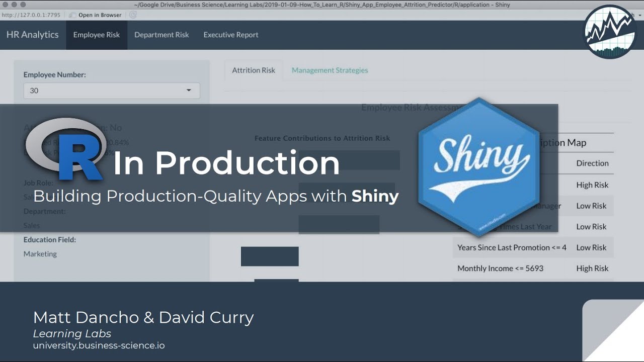Image resolution: width=644 pixels, height=362 pixels.
Task: Click the 'Education Field:' label
Action: (x=50, y=240)
